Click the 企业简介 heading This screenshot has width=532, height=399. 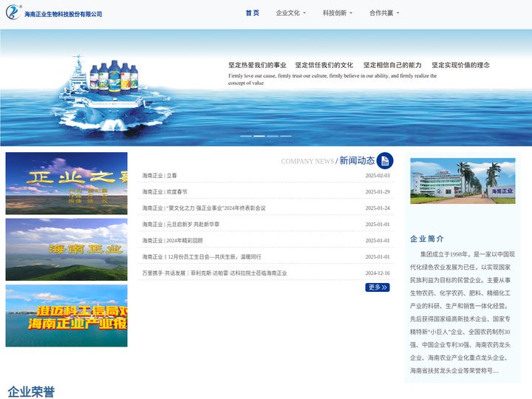point(427,239)
